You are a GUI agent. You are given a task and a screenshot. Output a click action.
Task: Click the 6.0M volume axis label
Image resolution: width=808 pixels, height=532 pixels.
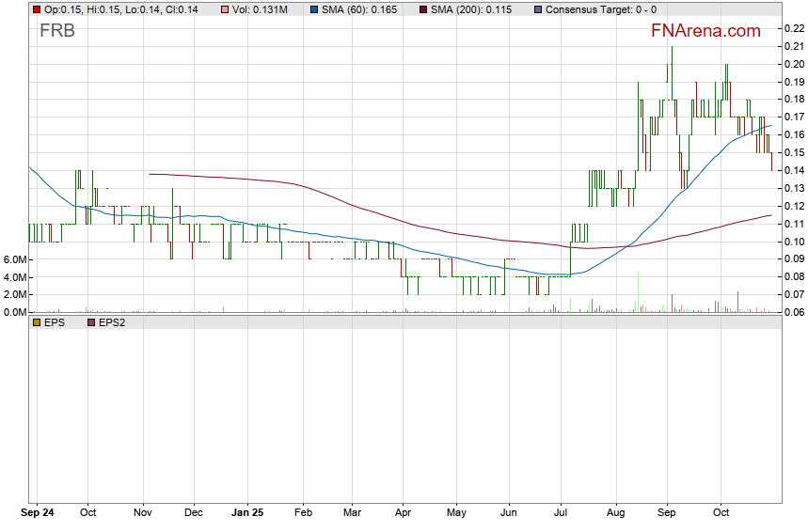(x=14, y=259)
